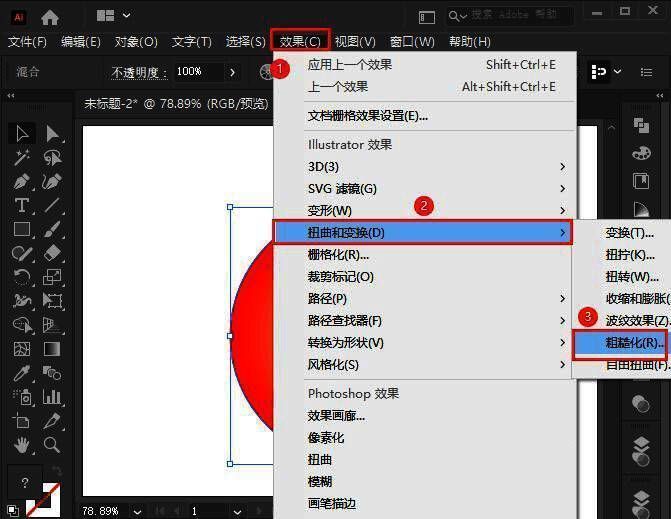Select the Magic Wand tool
Image resolution: width=671 pixels, height=519 pixels.
(x=21, y=157)
